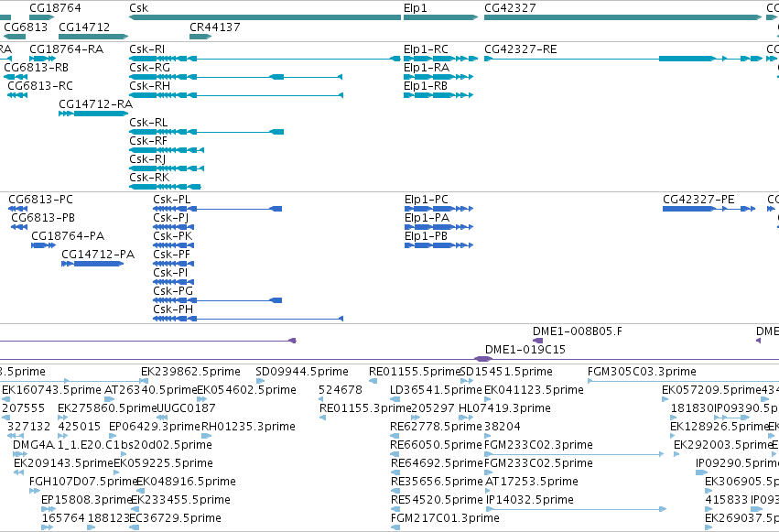Image resolution: width=779 pixels, height=532 pixels.
Task: Select the RE01155.3prime EST label
Action: [365, 408]
